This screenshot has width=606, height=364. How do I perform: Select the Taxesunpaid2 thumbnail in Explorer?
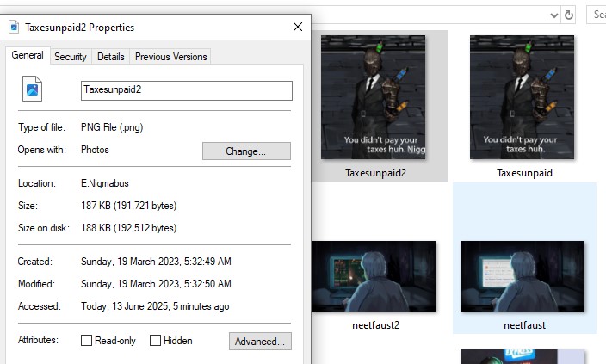[x=373, y=97]
